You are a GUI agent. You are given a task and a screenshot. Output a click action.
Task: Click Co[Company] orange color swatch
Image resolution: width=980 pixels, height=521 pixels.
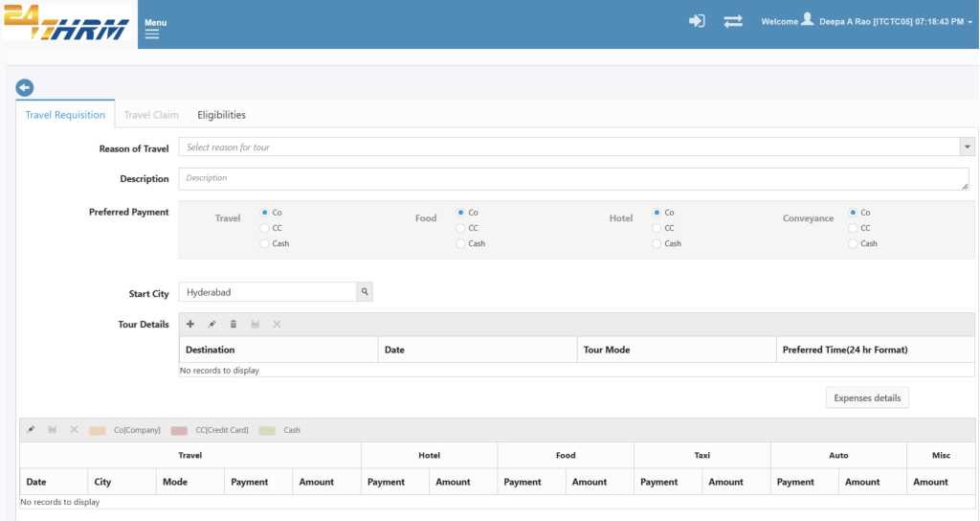tap(98, 430)
